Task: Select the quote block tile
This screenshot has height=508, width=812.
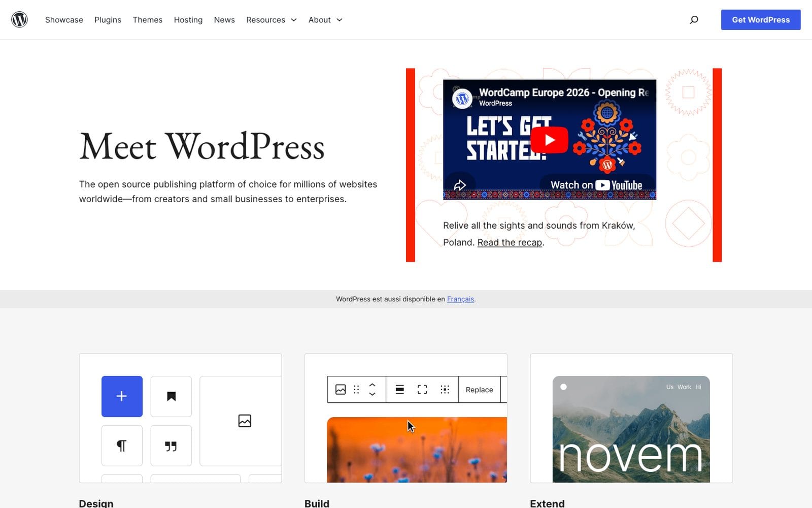Action: coord(171,446)
